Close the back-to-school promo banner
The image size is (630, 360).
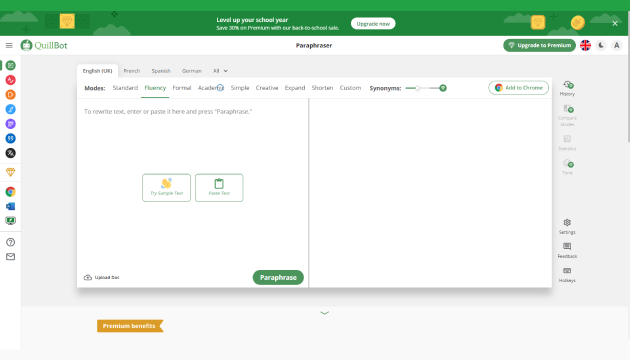[615, 24]
